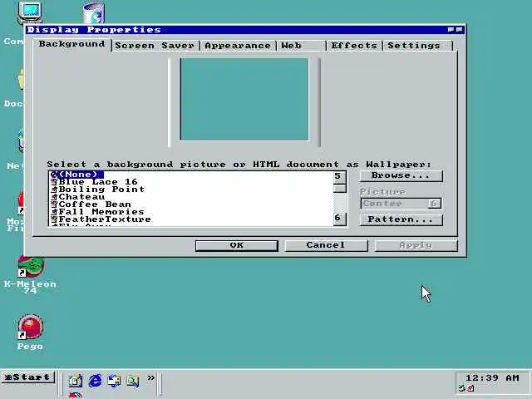The height and width of the screenshot is (399, 532).
Task: Confirm with the OK button
Action: click(236, 245)
